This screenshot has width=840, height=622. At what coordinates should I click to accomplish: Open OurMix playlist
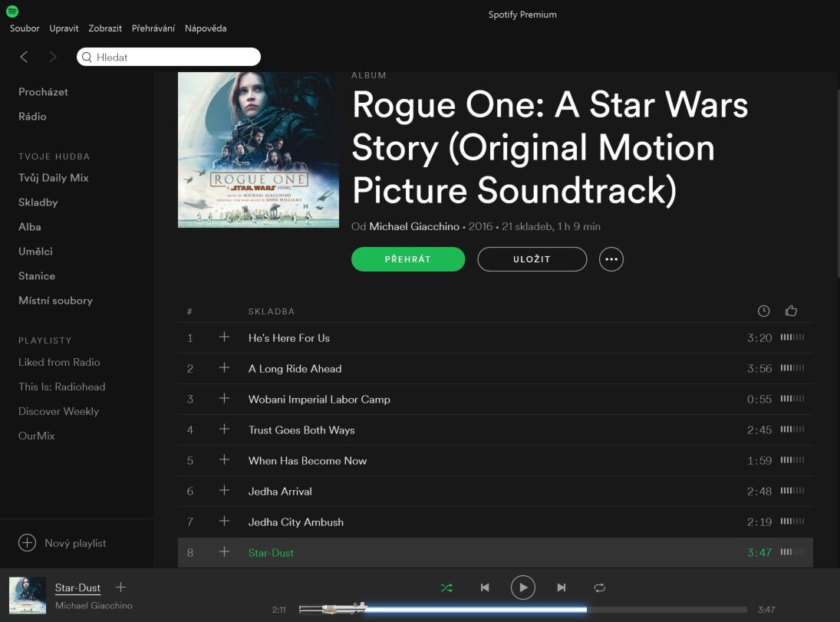point(36,436)
